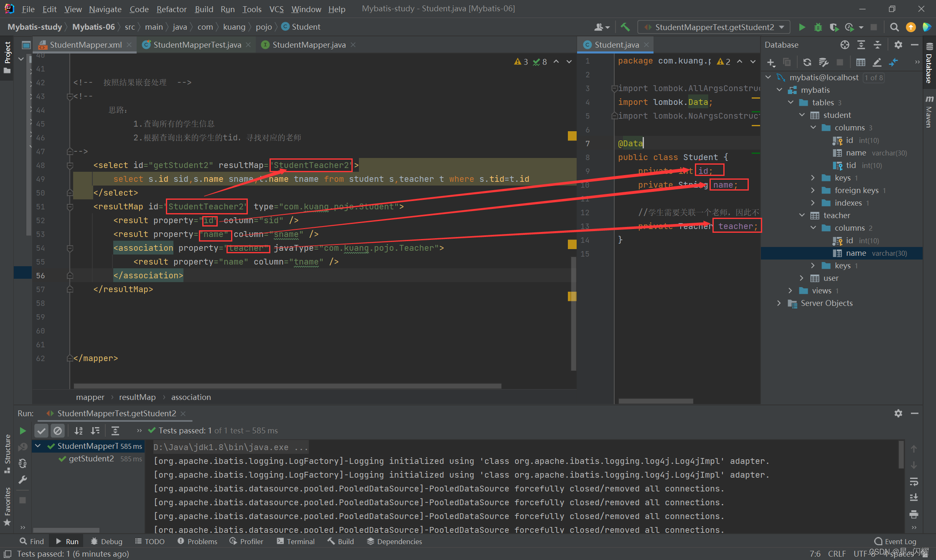The height and width of the screenshot is (560, 936).
Task: Click the Debug bug icon in toolbar
Action: pyautogui.click(x=818, y=27)
